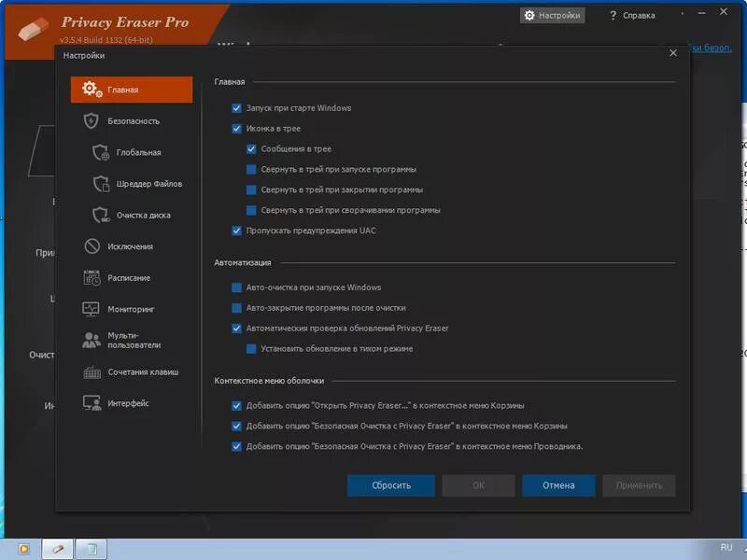Toggle Запуск при старте Windows checkbox
Image resolution: width=747 pixels, height=560 pixels.
(236, 108)
